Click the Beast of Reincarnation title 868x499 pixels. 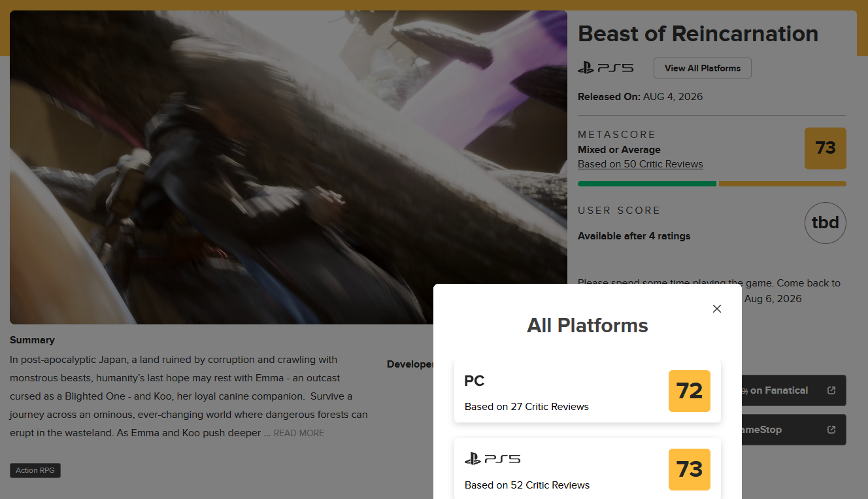(x=698, y=33)
